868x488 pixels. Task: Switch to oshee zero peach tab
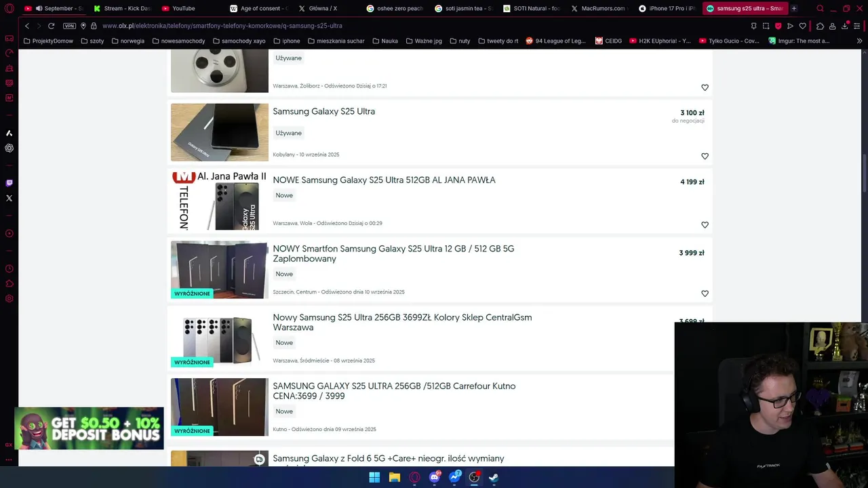(x=395, y=8)
